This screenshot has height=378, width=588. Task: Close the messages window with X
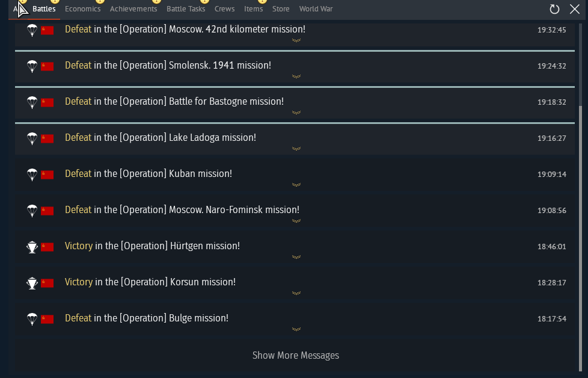(575, 9)
